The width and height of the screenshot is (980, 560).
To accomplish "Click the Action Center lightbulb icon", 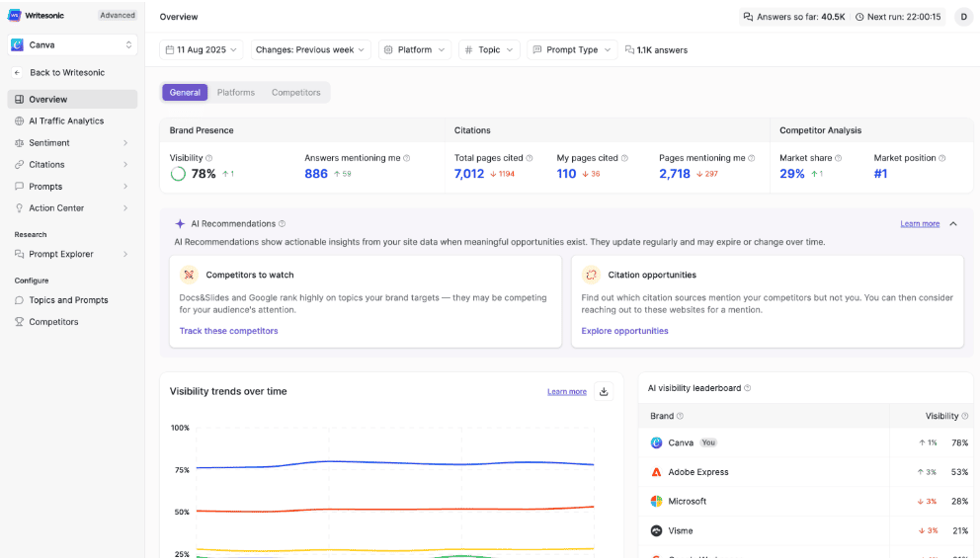I will click(x=20, y=208).
